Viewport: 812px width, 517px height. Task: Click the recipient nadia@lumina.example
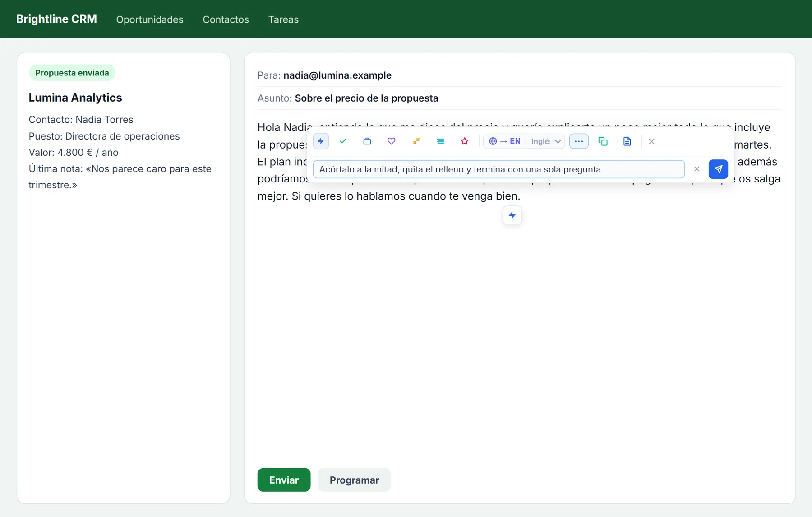click(337, 75)
